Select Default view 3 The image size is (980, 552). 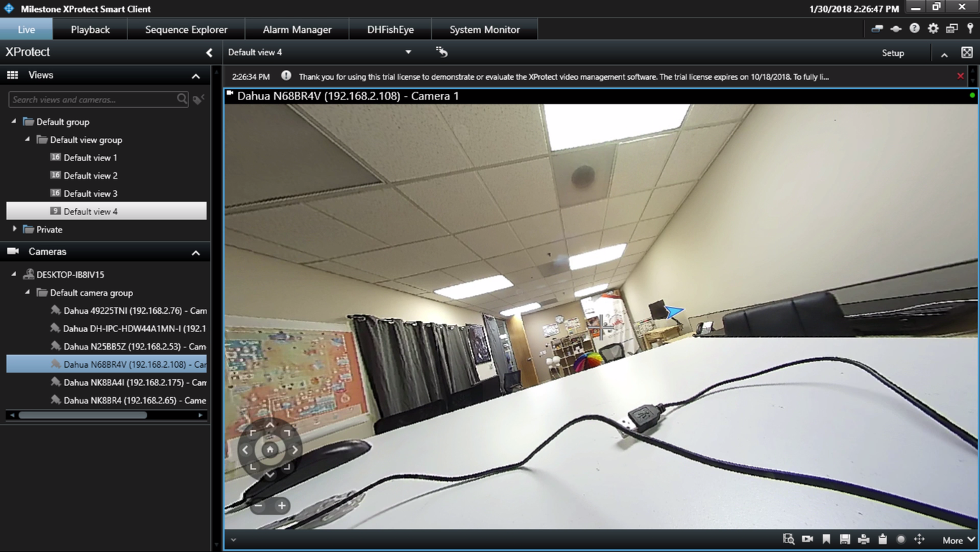90,193
